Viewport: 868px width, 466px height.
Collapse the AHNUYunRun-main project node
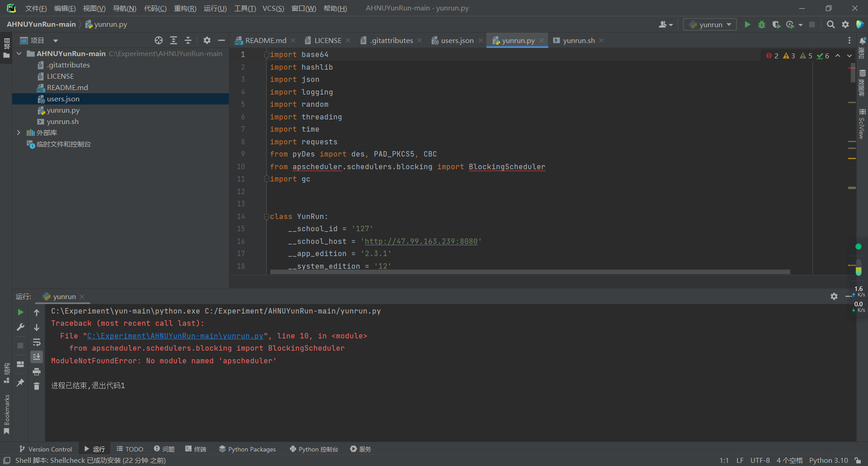pyautogui.click(x=19, y=53)
